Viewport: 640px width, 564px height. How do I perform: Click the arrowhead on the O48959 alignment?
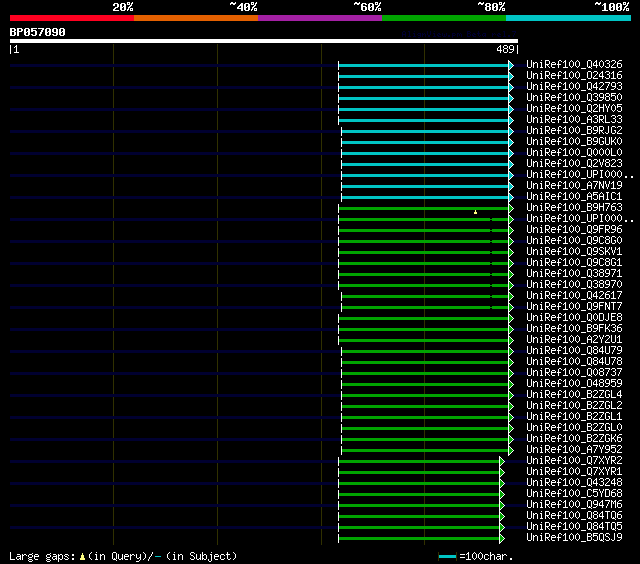click(x=511, y=384)
